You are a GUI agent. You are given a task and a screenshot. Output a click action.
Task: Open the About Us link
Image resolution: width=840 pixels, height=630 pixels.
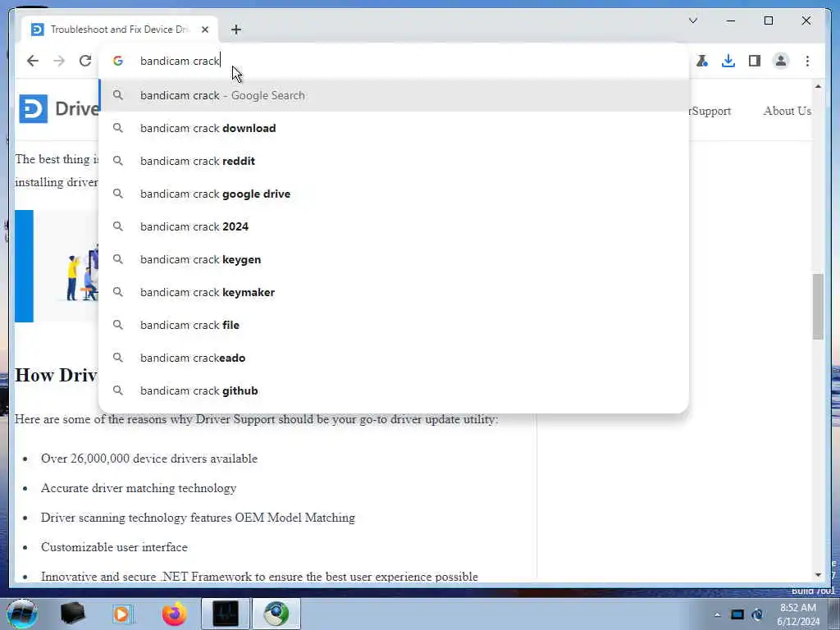point(787,111)
